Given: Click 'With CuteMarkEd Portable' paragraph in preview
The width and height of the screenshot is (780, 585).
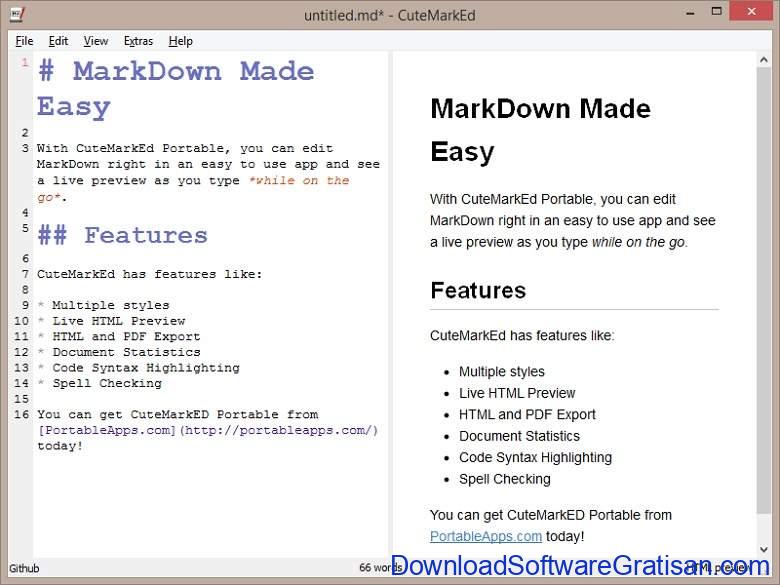Looking at the screenshot, I should point(573,220).
